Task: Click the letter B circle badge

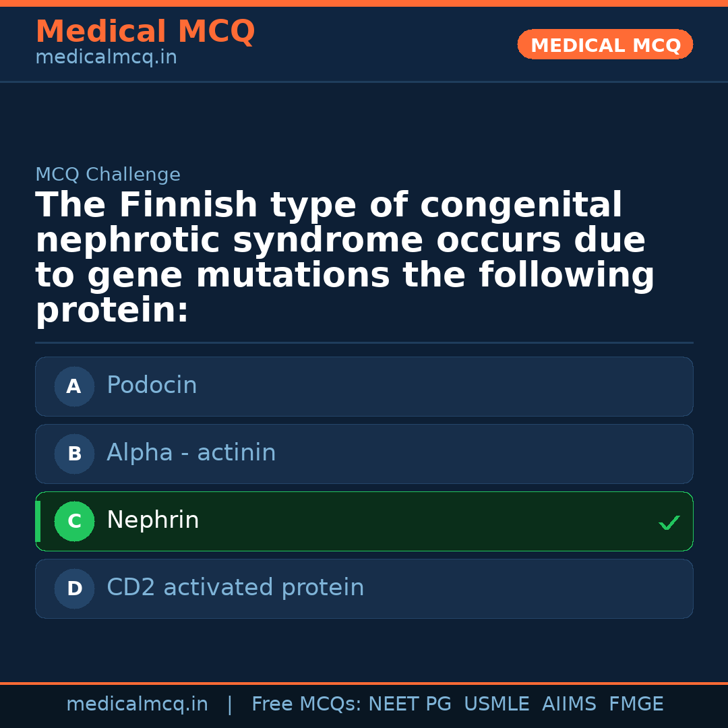Action: [74, 454]
